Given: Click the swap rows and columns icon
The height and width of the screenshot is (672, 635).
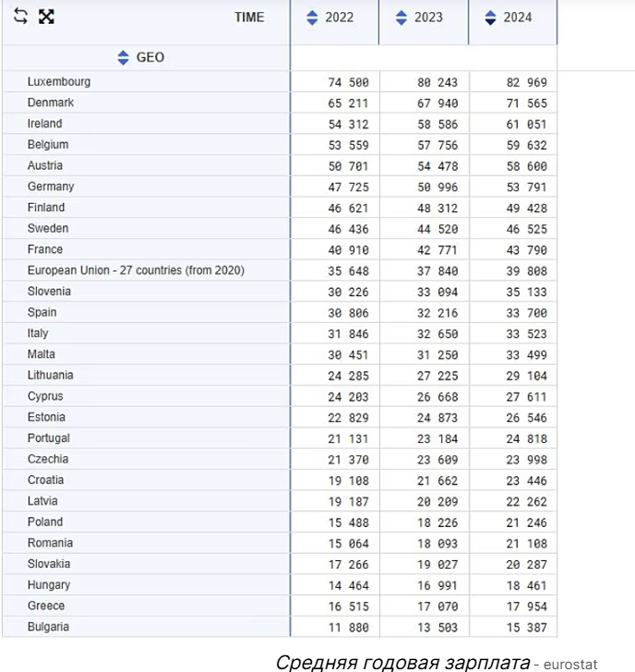Looking at the screenshot, I should 20,17.
